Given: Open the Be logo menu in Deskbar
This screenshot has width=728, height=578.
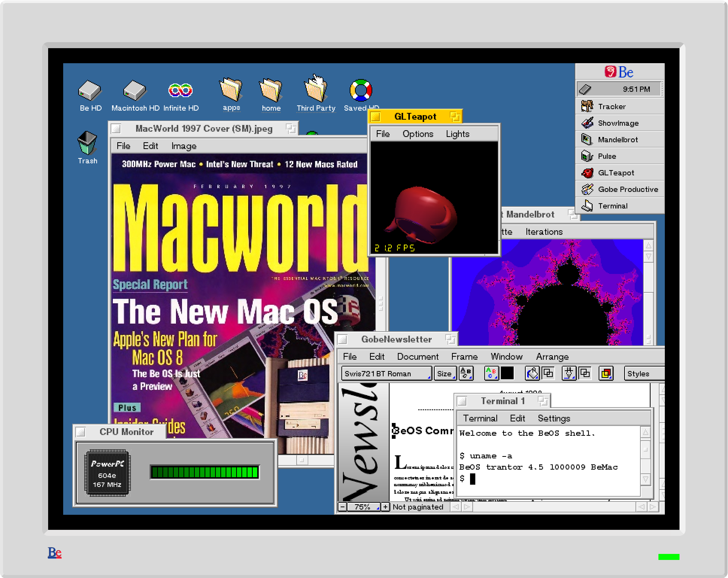Looking at the screenshot, I should click(x=619, y=72).
